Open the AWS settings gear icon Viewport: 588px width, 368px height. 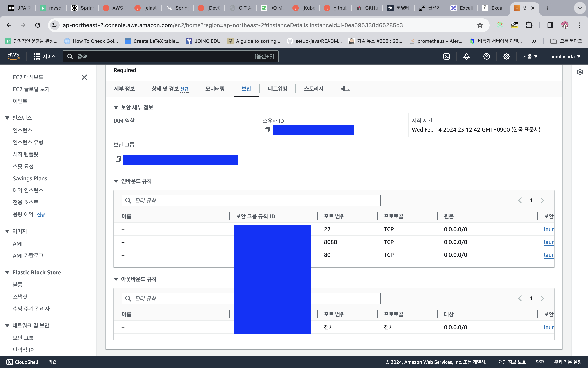click(506, 56)
